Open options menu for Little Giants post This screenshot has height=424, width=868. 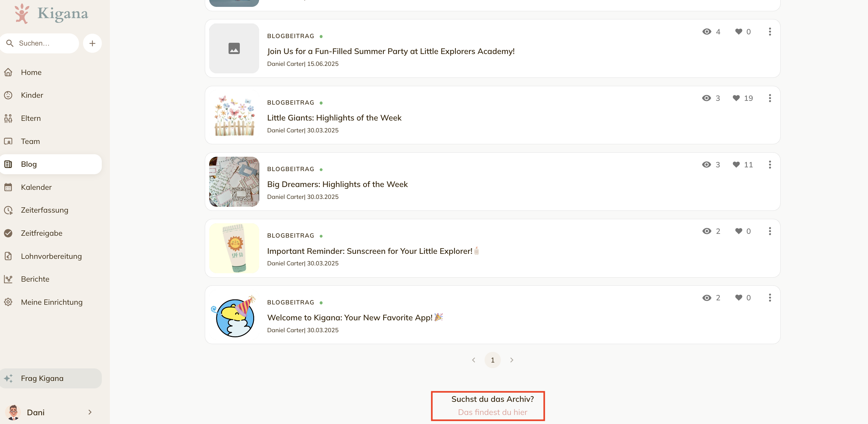(x=770, y=98)
